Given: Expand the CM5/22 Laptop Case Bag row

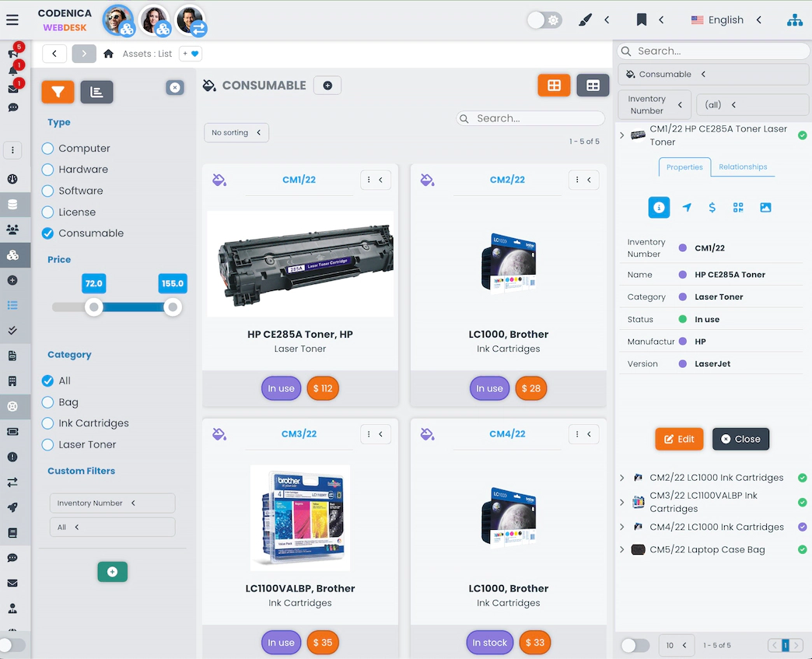Looking at the screenshot, I should pyautogui.click(x=622, y=550).
